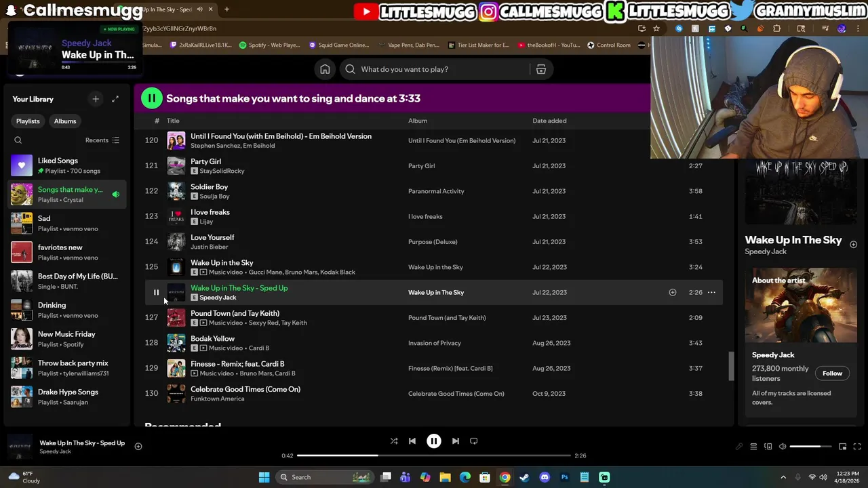
Task: Open the Lyrics microphone icon
Action: 739,447
